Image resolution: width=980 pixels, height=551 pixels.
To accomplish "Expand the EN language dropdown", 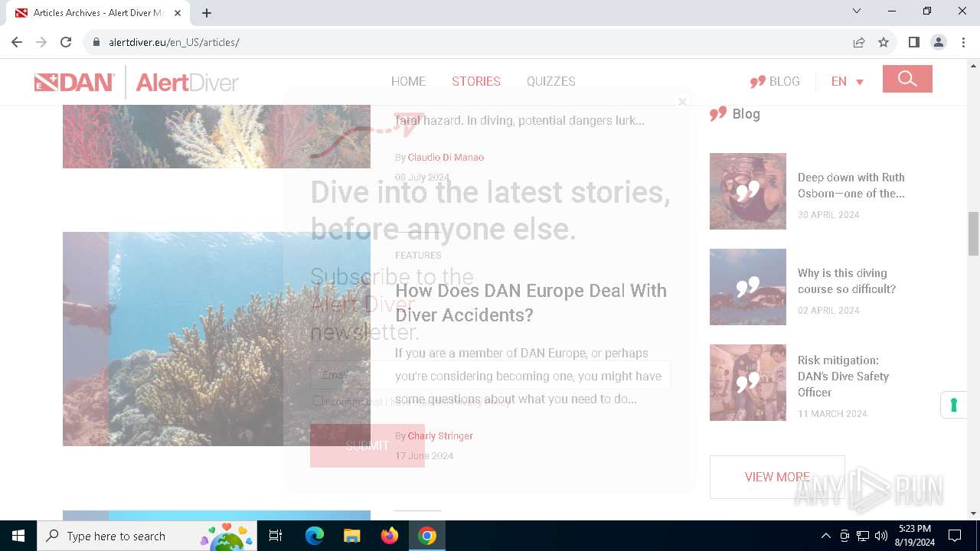I will [x=848, y=81].
